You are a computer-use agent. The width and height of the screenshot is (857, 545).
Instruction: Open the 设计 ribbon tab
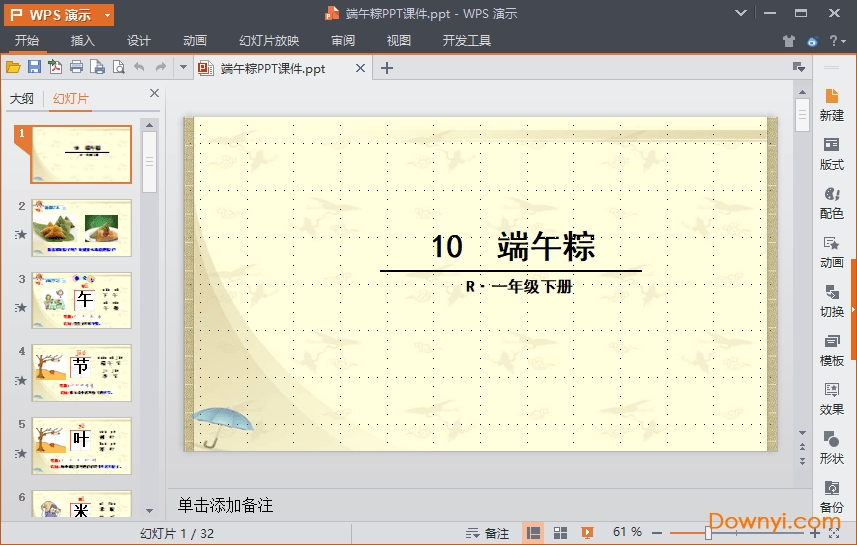[138, 40]
